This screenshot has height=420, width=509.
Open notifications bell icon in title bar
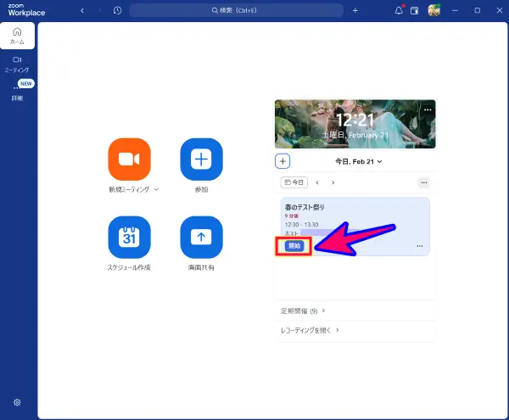[x=400, y=11]
